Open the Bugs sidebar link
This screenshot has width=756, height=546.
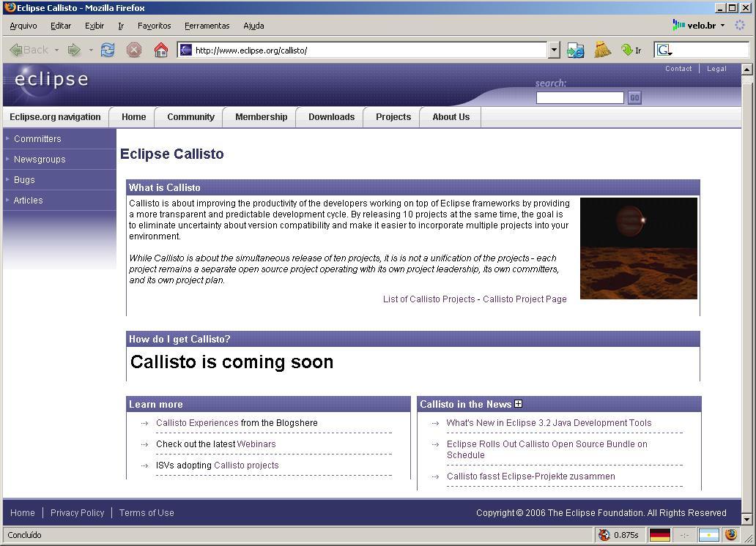(x=24, y=180)
